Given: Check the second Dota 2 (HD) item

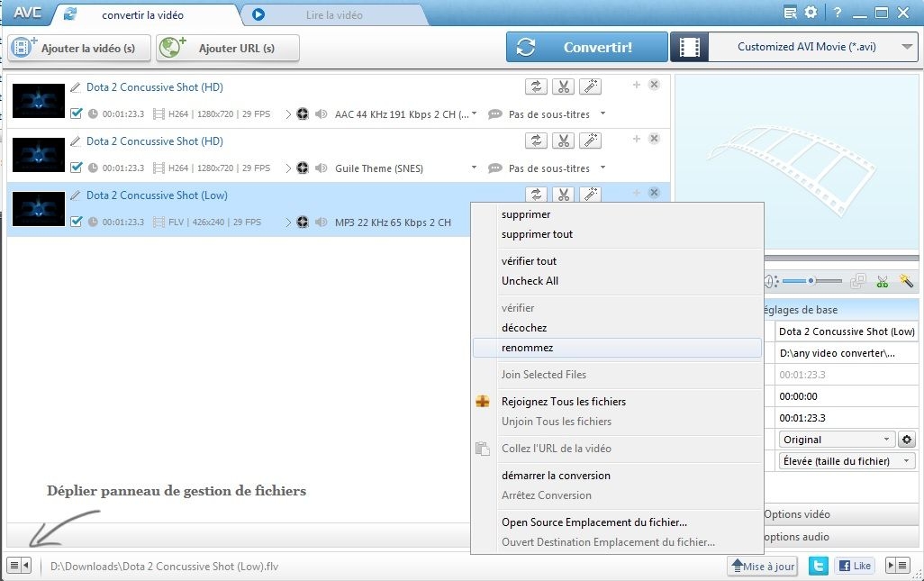Looking at the screenshot, I should coord(77,168).
